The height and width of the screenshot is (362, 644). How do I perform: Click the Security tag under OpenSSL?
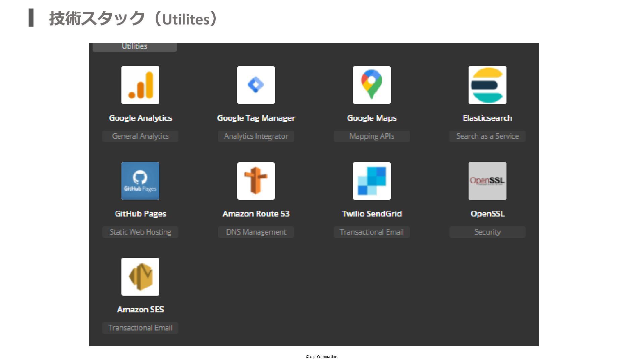click(487, 232)
